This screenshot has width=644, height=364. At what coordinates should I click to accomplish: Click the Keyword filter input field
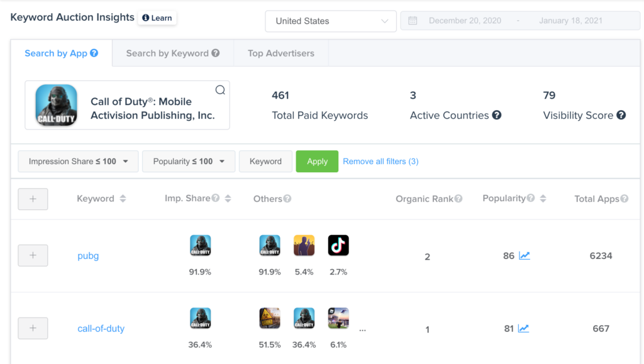point(265,162)
